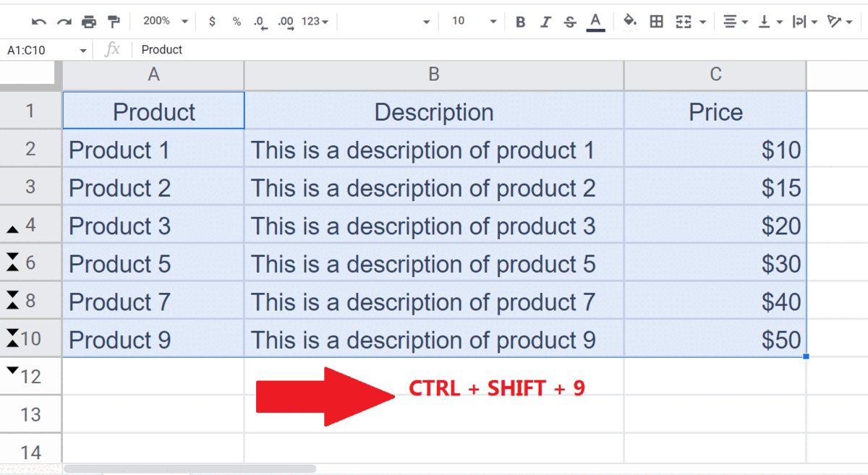Click the merge cells icon
The height and width of the screenshot is (475, 868).
[x=684, y=22]
